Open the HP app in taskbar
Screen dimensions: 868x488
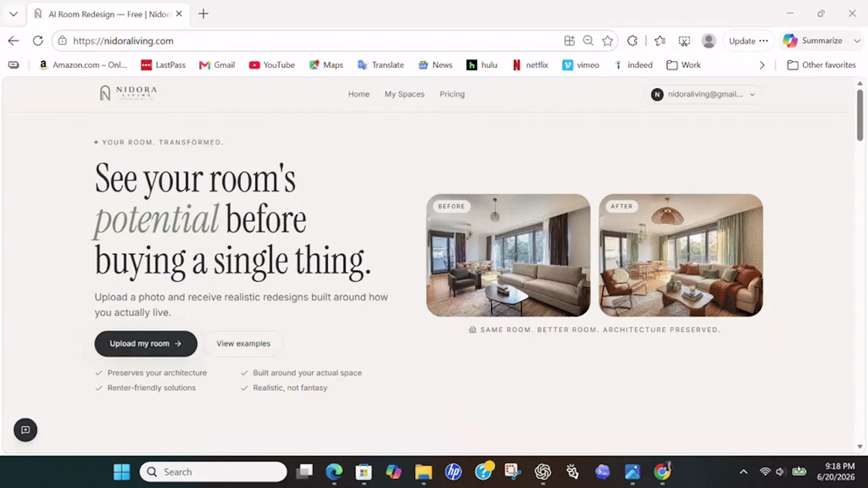[x=453, y=472]
